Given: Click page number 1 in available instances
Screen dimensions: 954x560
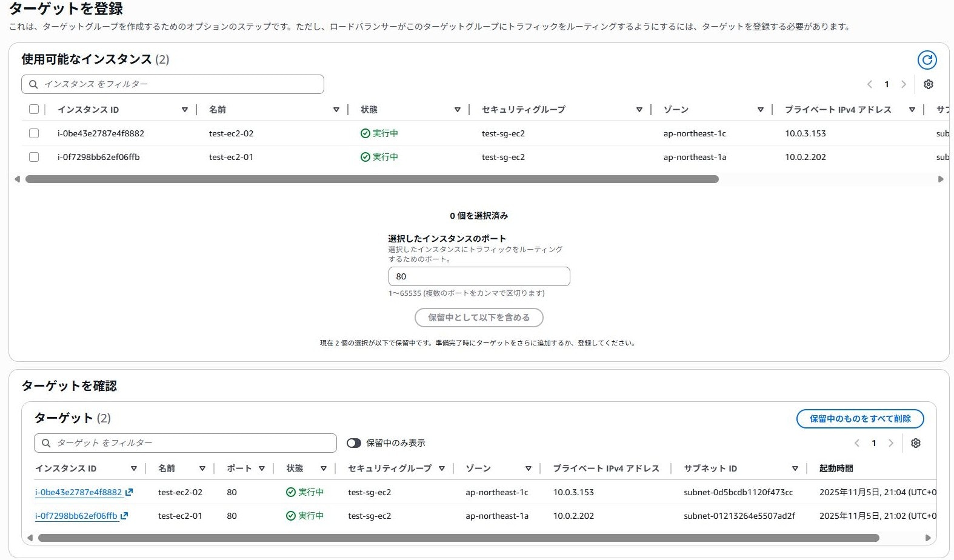Looking at the screenshot, I should point(886,84).
